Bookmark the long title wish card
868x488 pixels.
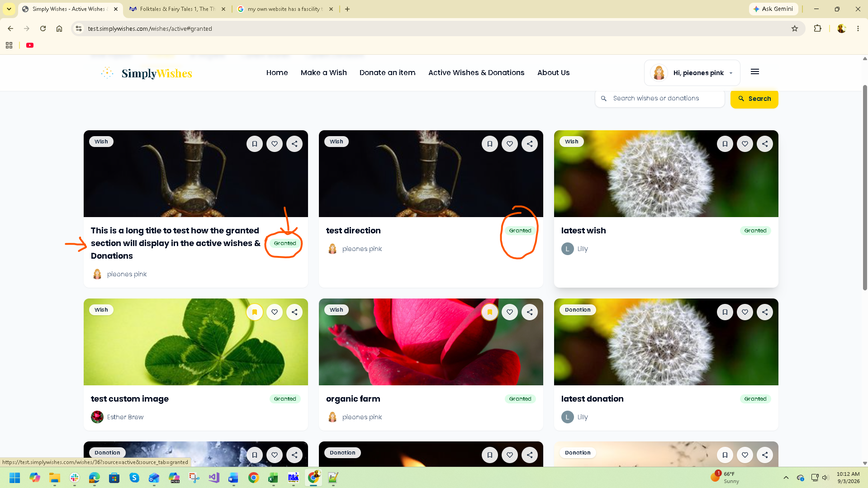pos(255,144)
